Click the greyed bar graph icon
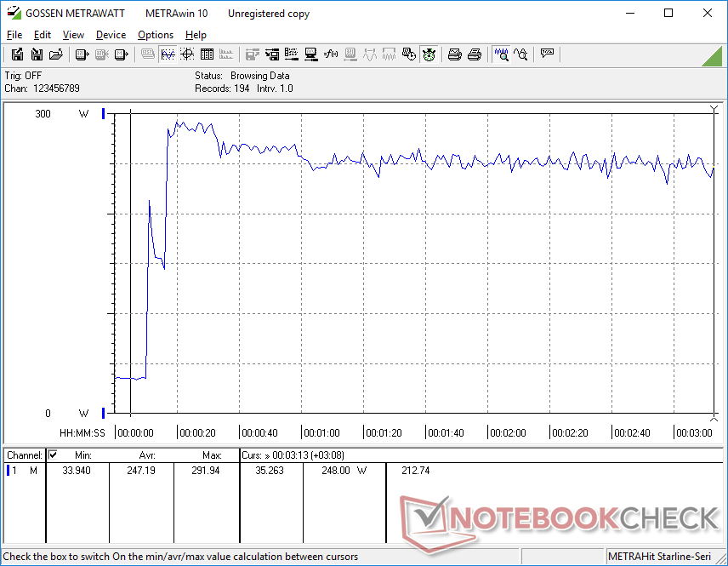Screen dimensions: 728x566 click(x=226, y=54)
